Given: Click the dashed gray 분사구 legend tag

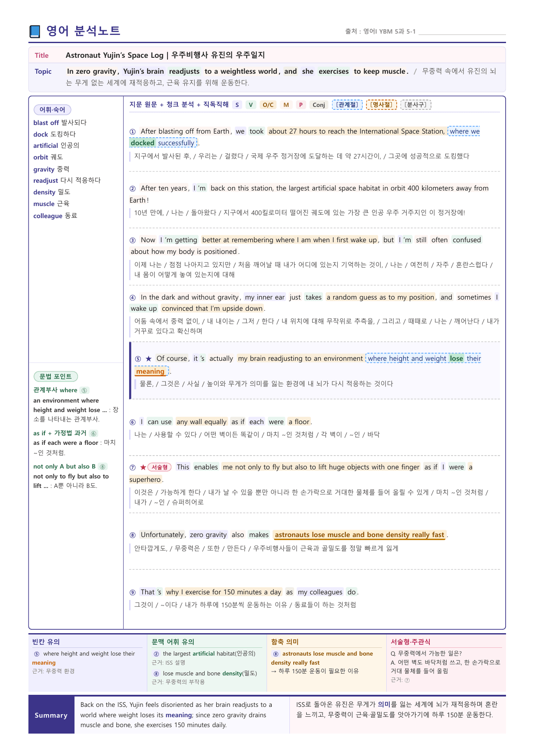Looking at the screenshot, I should click(416, 105).
